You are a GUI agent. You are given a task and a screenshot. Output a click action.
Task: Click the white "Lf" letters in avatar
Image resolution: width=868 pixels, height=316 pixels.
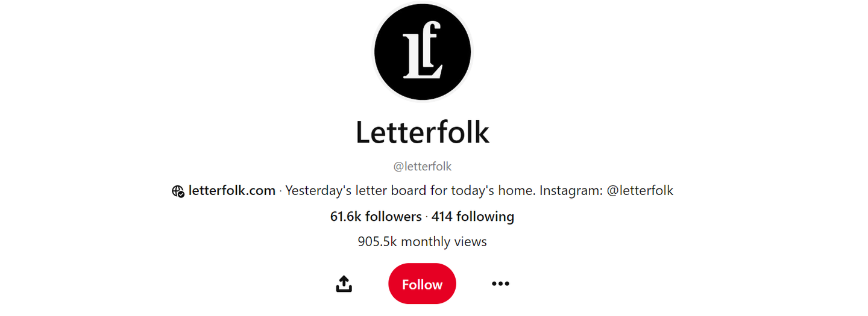pyautogui.click(x=423, y=50)
